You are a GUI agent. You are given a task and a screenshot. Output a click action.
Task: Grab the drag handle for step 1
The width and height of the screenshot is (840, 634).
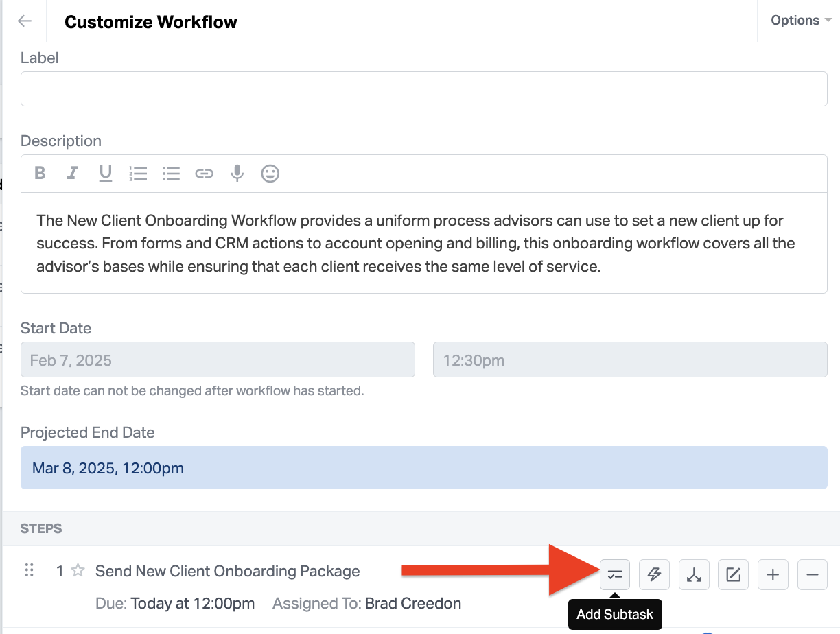(29, 570)
